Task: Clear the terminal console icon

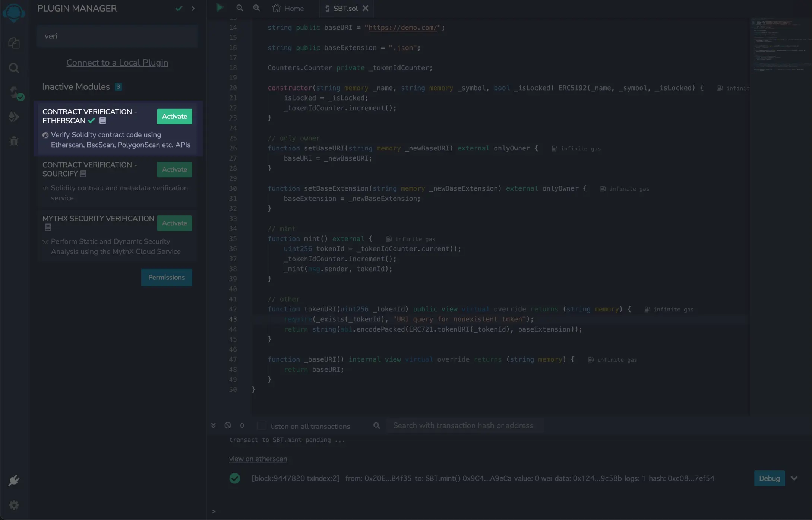Action: click(x=228, y=425)
